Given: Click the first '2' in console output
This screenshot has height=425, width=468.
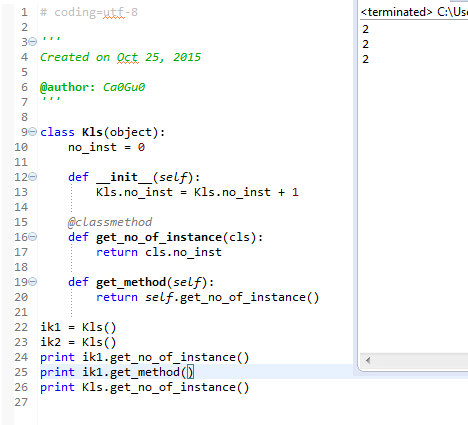Looking at the screenshot, I should coord(366,29).
